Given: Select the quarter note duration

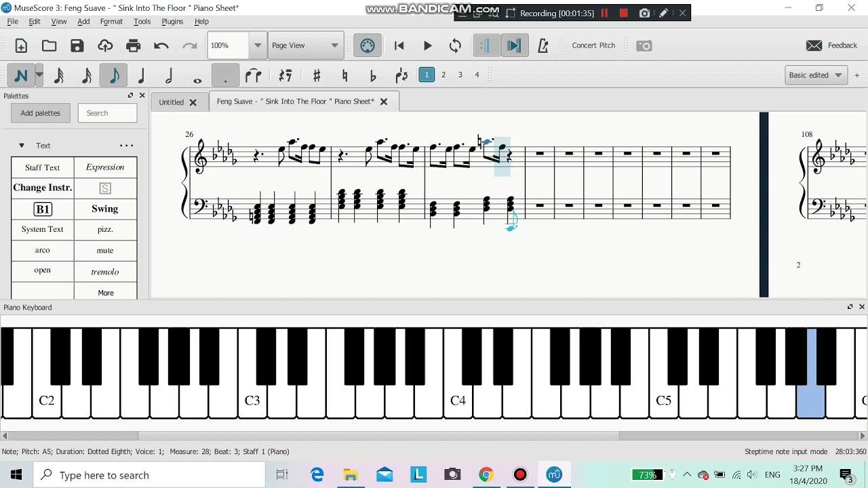Looking at the screenshot, I should (142, 75).
